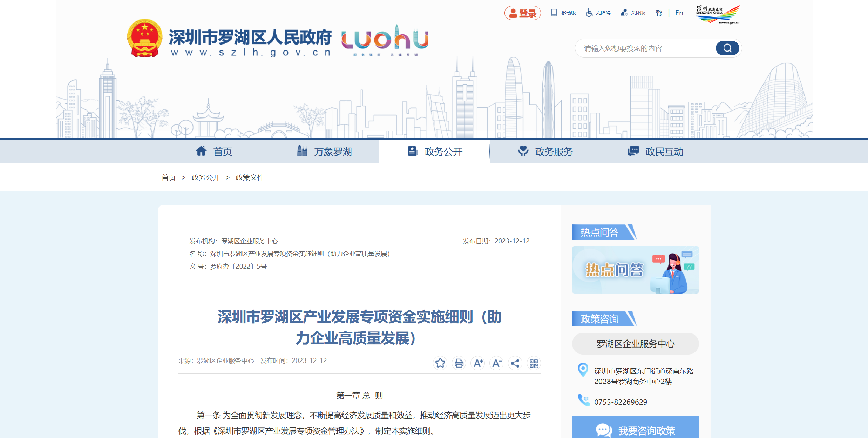The image size is (868, 438).
Task: Click the A- icon to shrink text
Action: [496, 363]
